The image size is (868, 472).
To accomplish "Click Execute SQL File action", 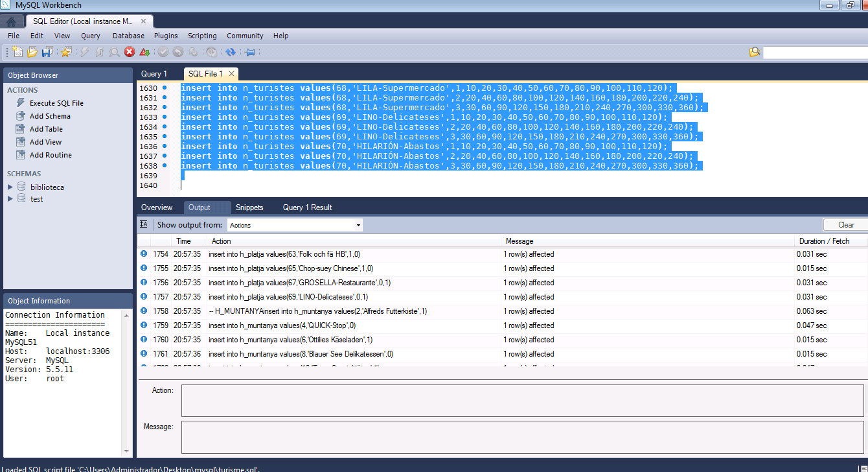I will (x=56, y=103).
